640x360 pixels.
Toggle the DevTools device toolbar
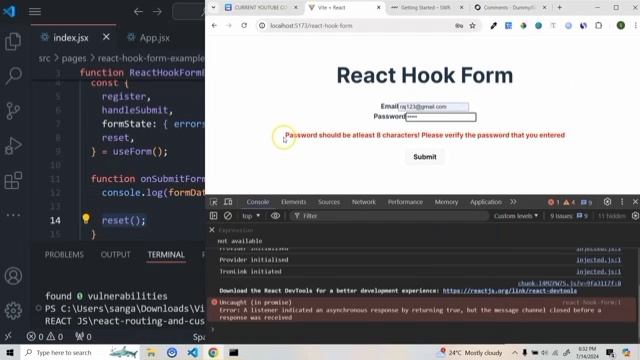pos(228,202)
